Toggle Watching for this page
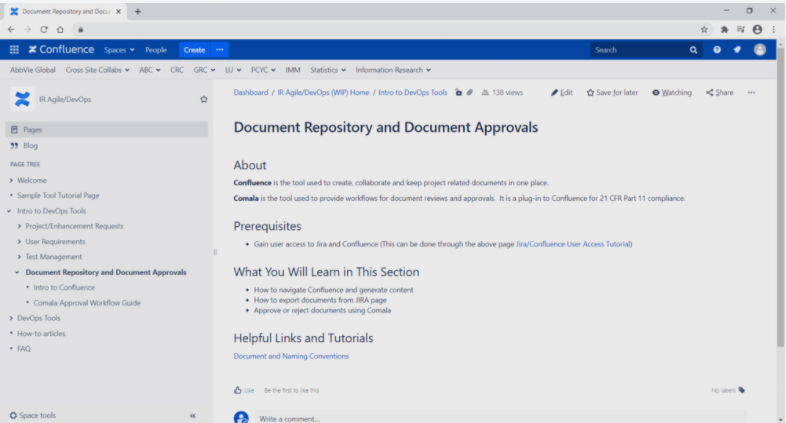Screen dimensions: 786x423 click(671, 92)
